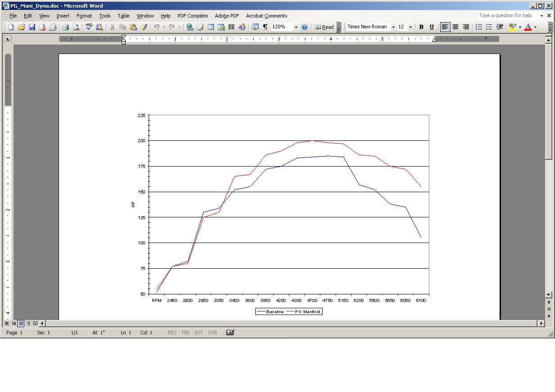The image size is (555, 392).
Task: Click the horizontal scrollbar right arrow
Action: coord(541,323)
